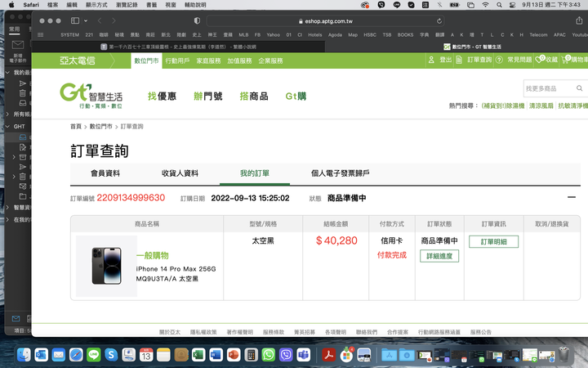Click the 詳細進度 button
Screen dimensions: 588x368
click(439, 256)
